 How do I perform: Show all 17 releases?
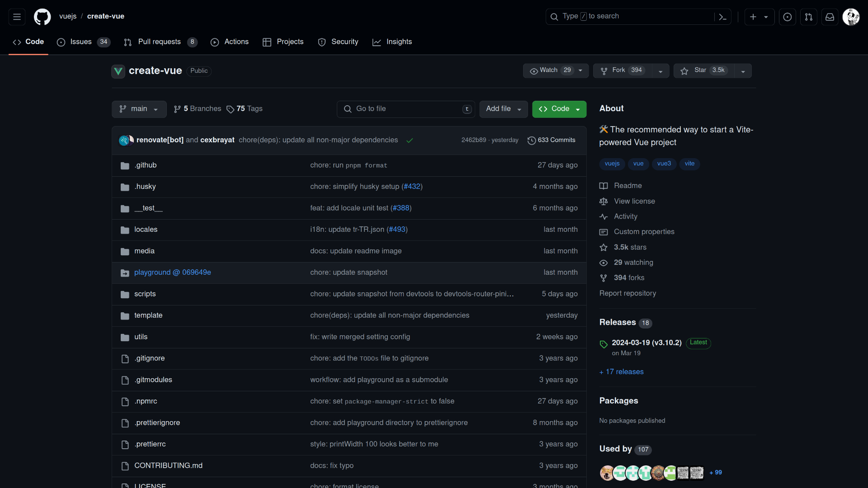(x=621, y=372)
